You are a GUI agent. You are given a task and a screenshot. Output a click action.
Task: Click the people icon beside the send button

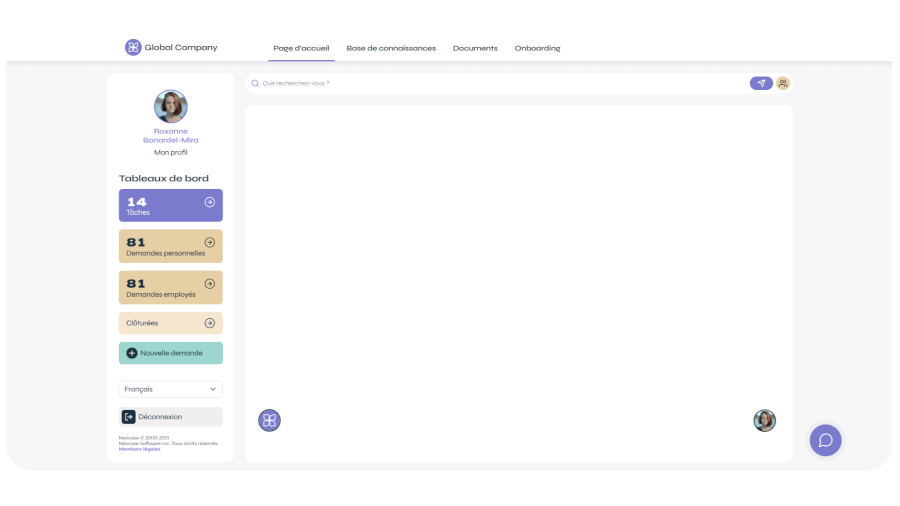click(x=783, y=83)
